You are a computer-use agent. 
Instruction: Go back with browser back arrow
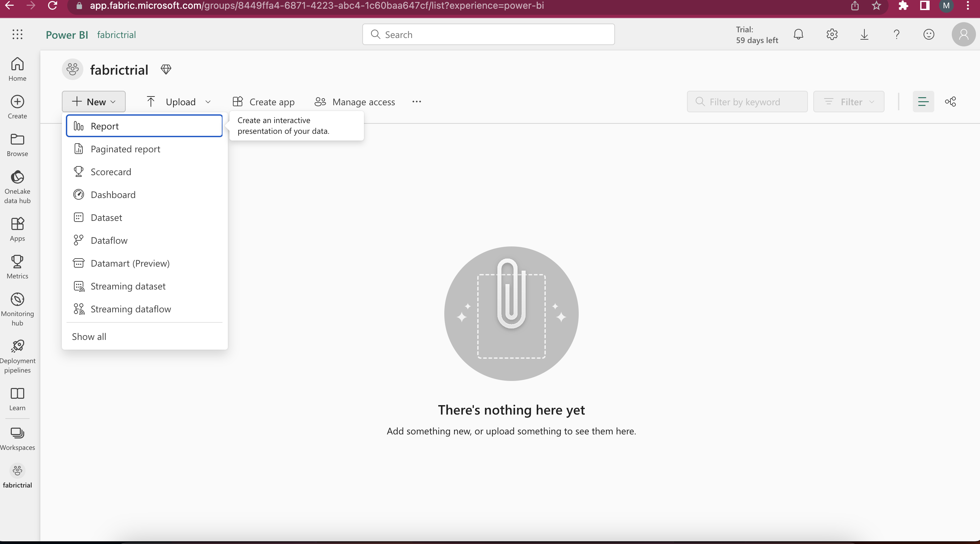click(9, 6)
